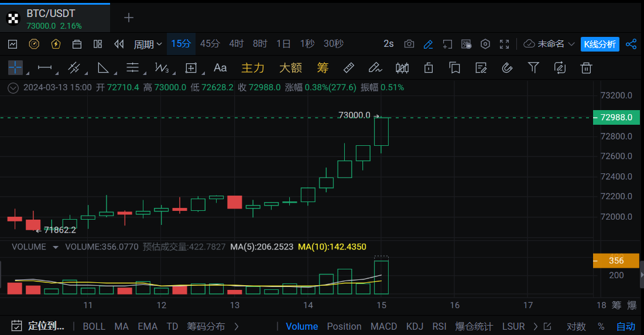Viewport: 644px width, 335px height.
Task: Click the 主力 button
Action: pyautogui.click(x=253, y=68)
